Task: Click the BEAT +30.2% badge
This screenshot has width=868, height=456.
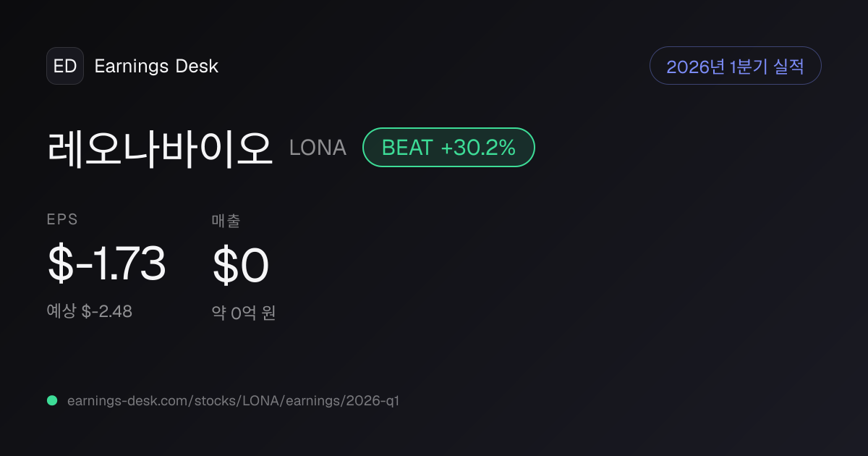Action: pyautogui.click(x=448, y=148)
